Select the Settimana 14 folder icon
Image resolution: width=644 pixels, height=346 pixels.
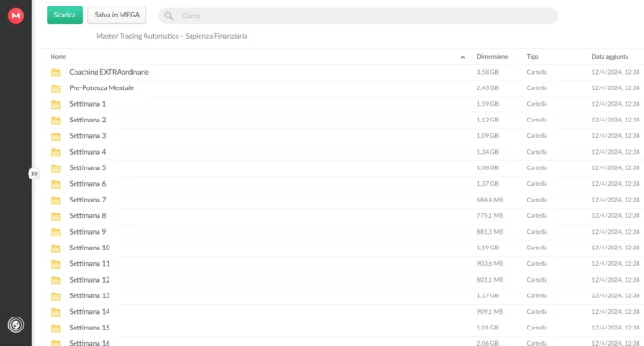55,312
